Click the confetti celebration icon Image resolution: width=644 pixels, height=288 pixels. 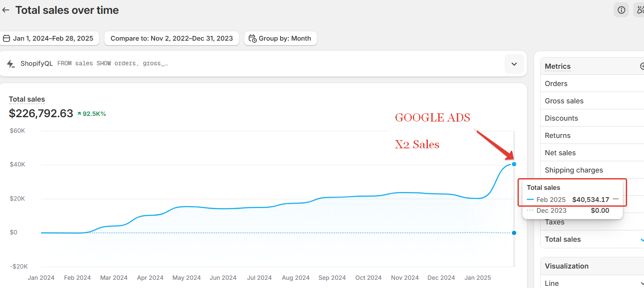[x=639, y=10]
